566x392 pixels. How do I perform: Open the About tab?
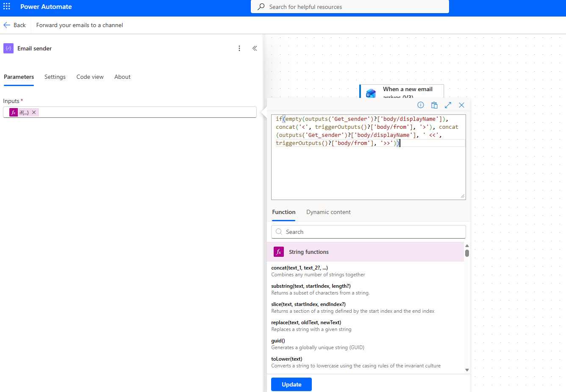[x=122, y=77]
